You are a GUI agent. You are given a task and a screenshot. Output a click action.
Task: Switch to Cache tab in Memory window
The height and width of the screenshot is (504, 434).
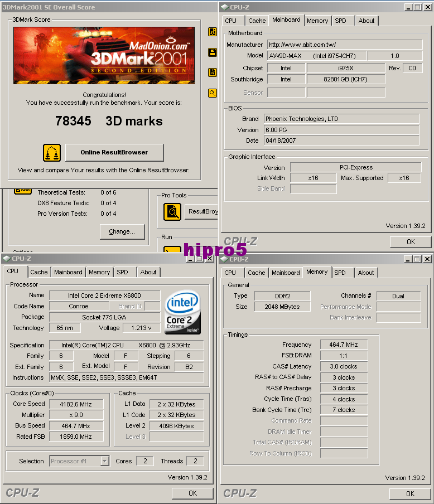coord(257,273)
